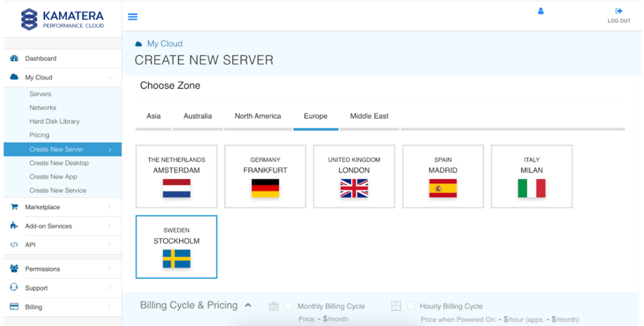This screenshot has height=326, width=644.
Task: Open the Dashboard menu label
Action: [x=41, y=59]
